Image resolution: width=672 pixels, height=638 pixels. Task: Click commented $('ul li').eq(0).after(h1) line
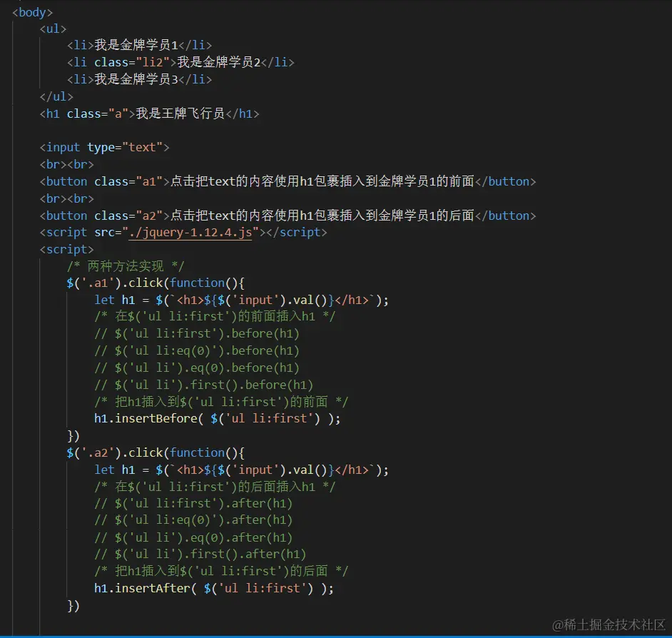pos(193,537)
